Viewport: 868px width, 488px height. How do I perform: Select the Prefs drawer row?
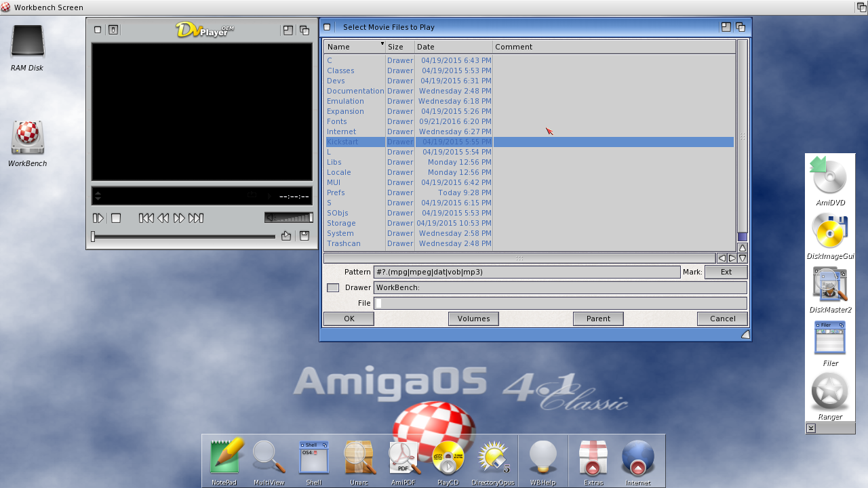click(530, 192)
